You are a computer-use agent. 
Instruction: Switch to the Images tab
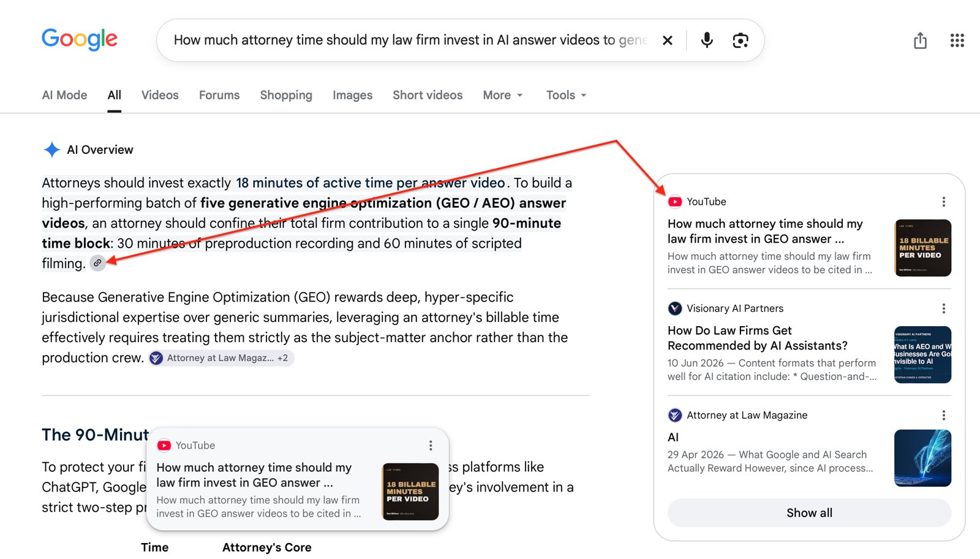[352, 95]
